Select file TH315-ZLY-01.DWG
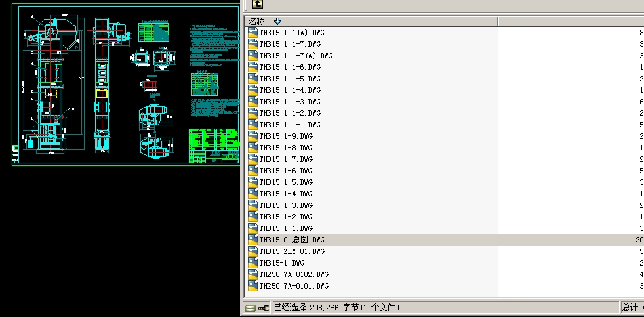644x317 pixels. (292, 251)
